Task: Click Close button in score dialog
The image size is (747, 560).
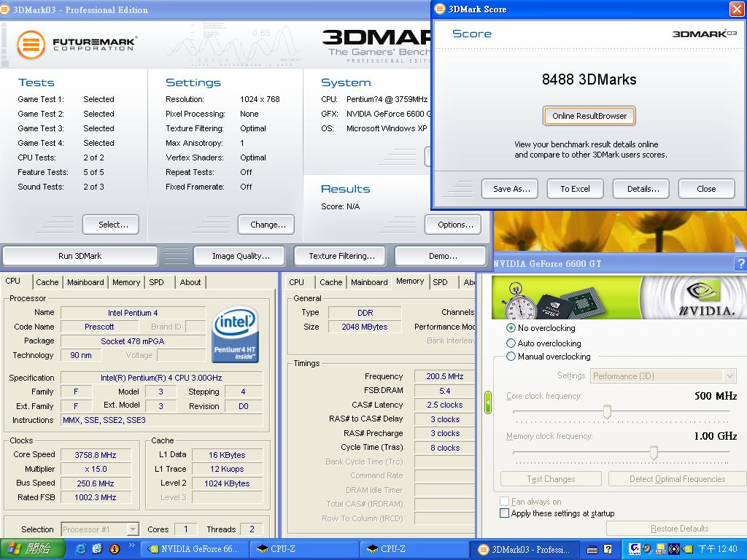Action: click(x=706, y=189)
